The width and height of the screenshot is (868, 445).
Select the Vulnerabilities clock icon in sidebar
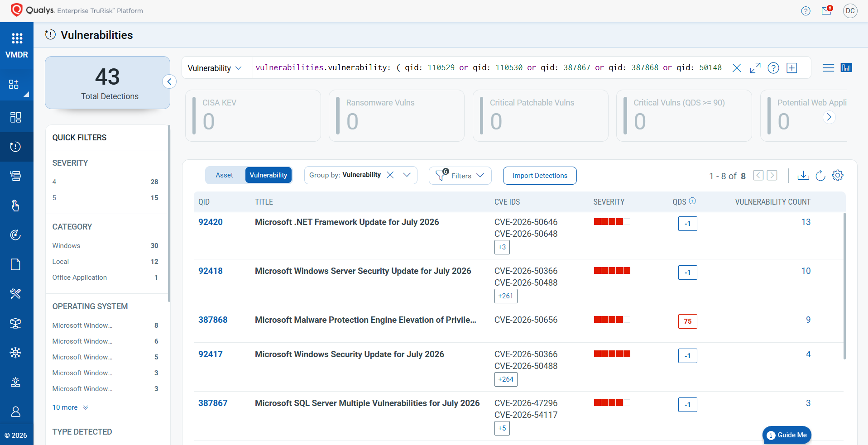tap(15, 147)
